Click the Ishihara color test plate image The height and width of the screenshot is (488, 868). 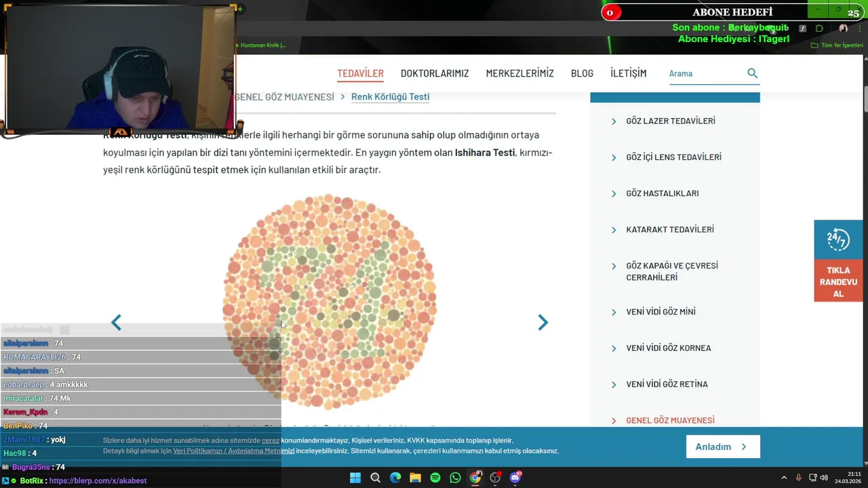coord(330,302)
